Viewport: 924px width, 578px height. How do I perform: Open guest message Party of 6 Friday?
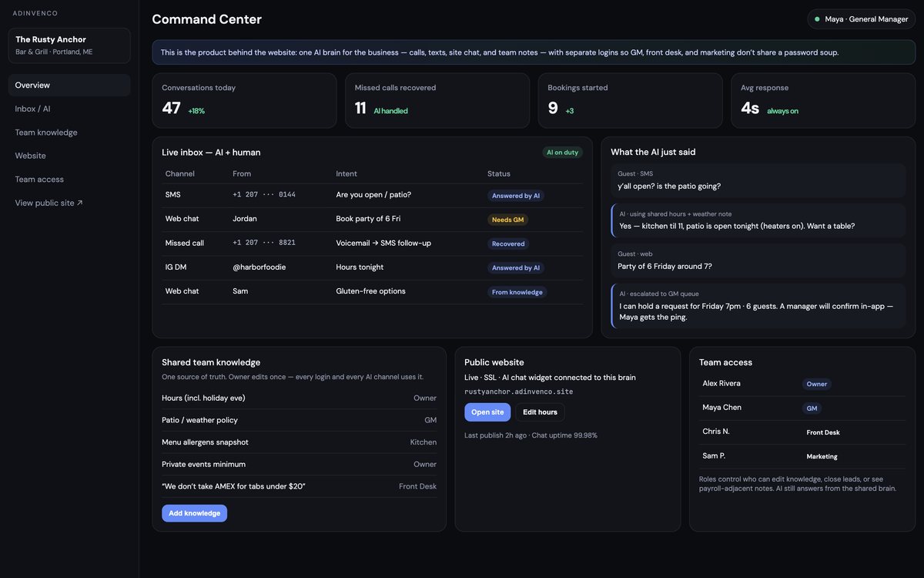point(758,260)
